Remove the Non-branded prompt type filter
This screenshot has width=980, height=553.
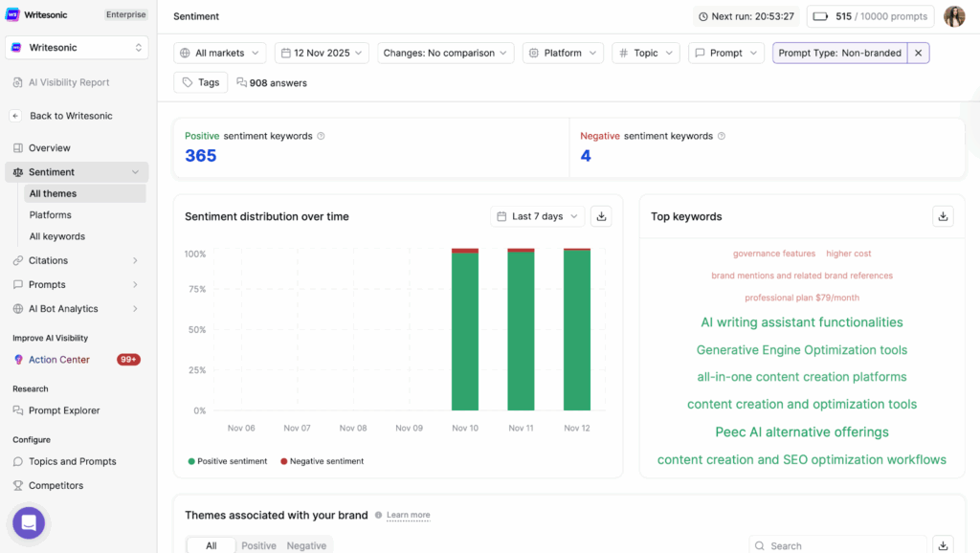pos(918,53)
